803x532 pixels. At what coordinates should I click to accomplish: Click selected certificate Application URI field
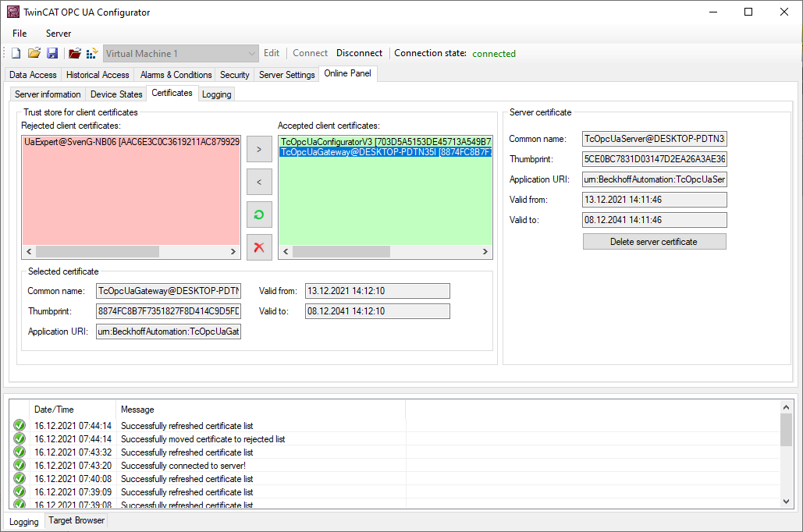169,332
